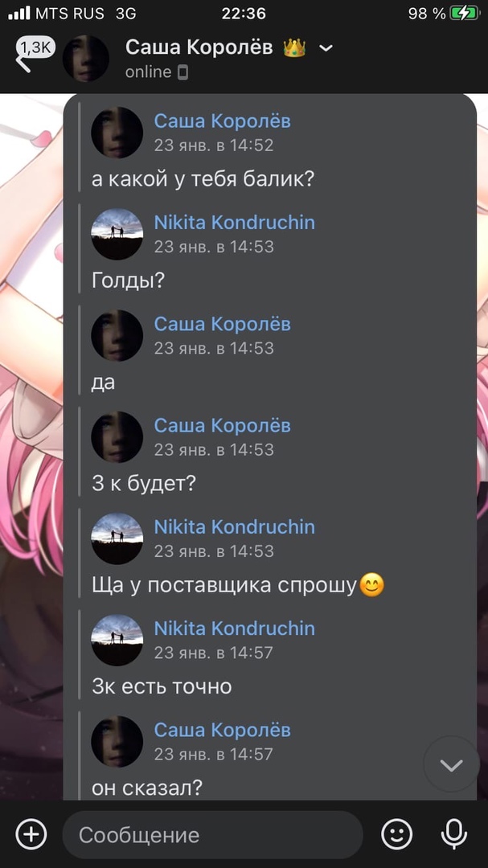Open Nikita Kondruchin name above 'Голды?' message

point(234,223)
